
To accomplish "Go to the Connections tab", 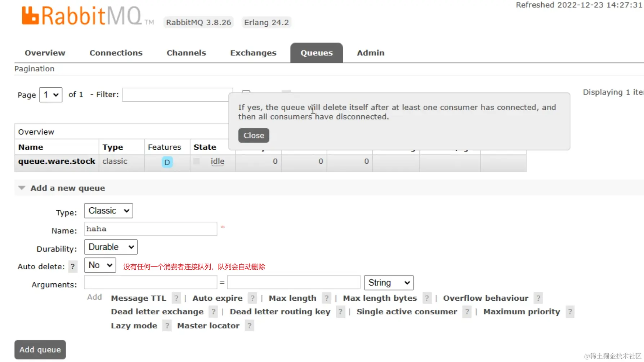I will 116,53.
